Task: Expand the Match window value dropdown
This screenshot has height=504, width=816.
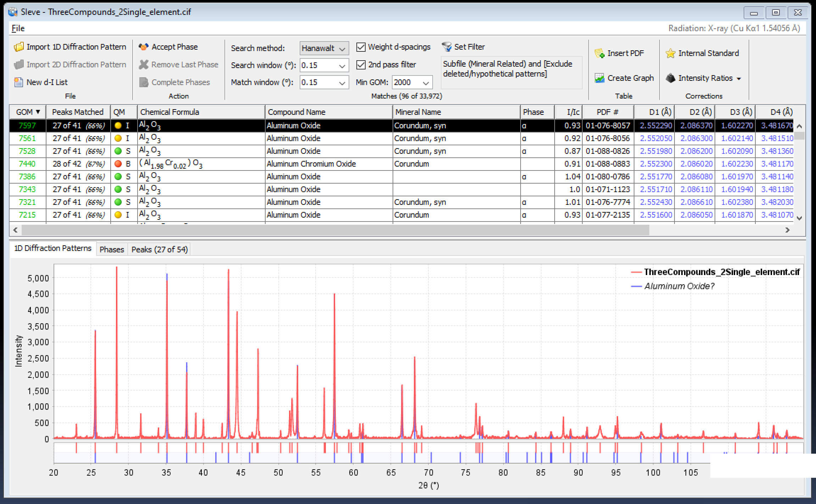Action: pos(342,83)
